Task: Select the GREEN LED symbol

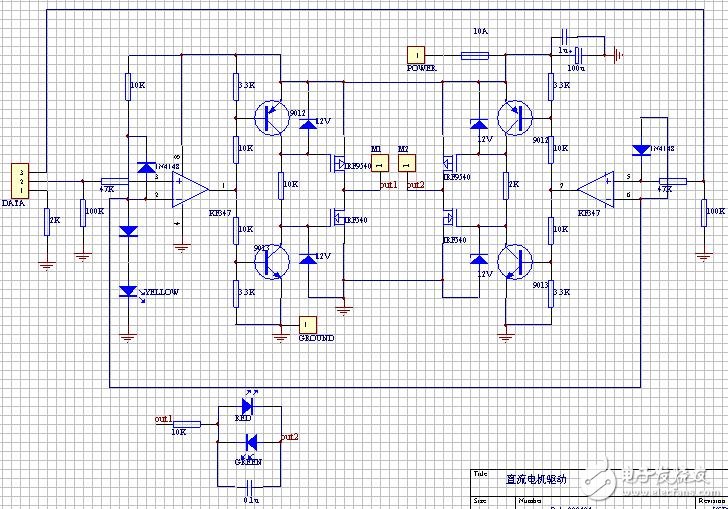Action: coord(250,442)
